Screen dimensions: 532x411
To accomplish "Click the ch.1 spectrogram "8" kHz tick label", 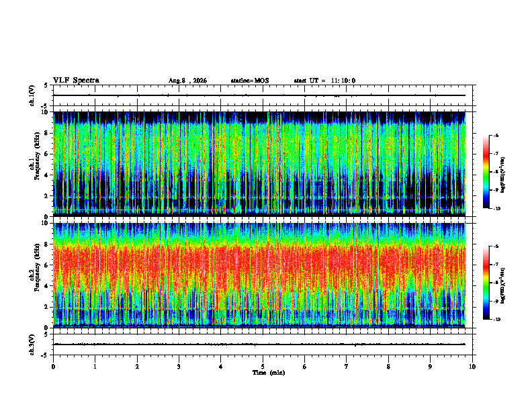I will (x=46, y=133).
